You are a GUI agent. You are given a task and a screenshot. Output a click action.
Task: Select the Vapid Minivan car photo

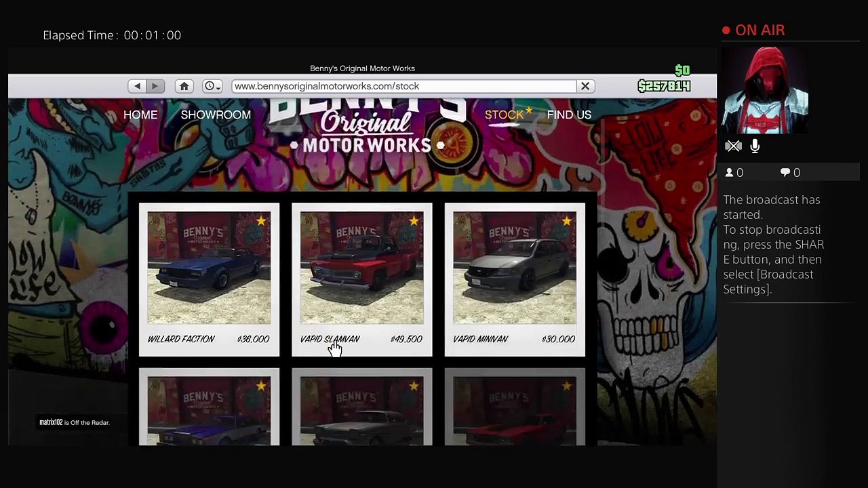(x=515, y=268)
